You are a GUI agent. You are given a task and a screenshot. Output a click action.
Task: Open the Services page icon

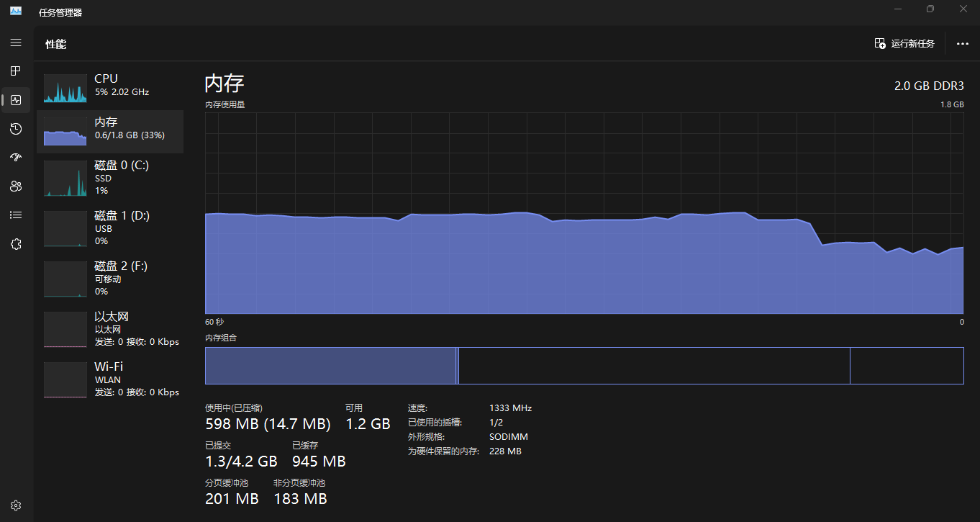(16, 244)
